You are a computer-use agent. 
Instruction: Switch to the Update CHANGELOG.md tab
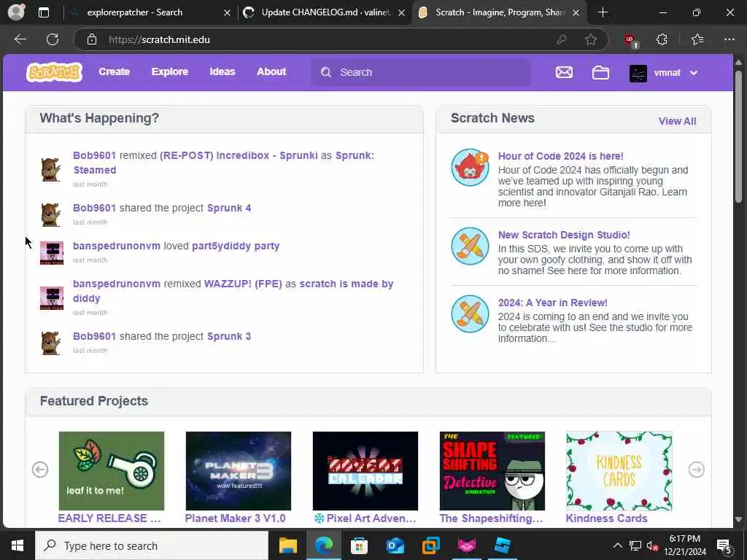pyautogui.click(x=325, y=12)
